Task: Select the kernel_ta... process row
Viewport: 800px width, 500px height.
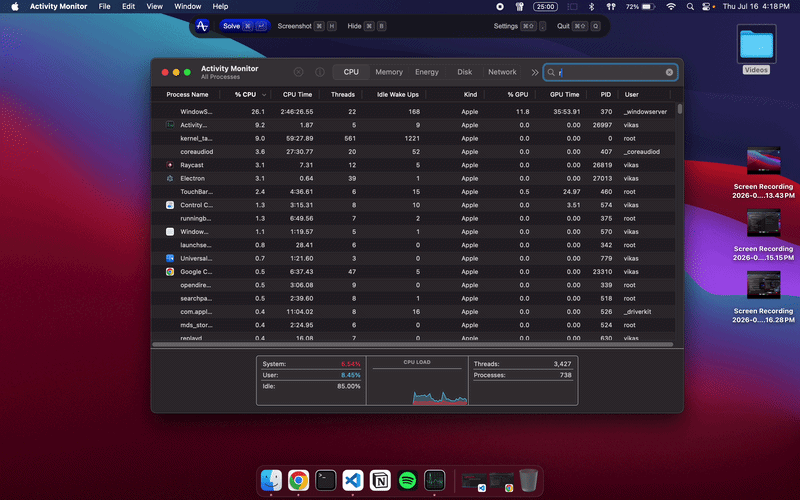Action: tap(413, 138)
